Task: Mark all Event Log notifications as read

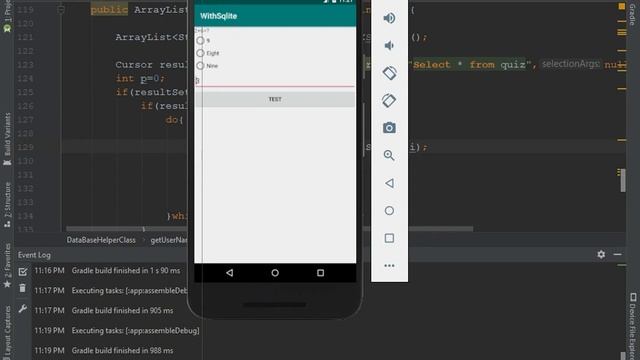Action: pyautogui.click(x=23, y=271)
